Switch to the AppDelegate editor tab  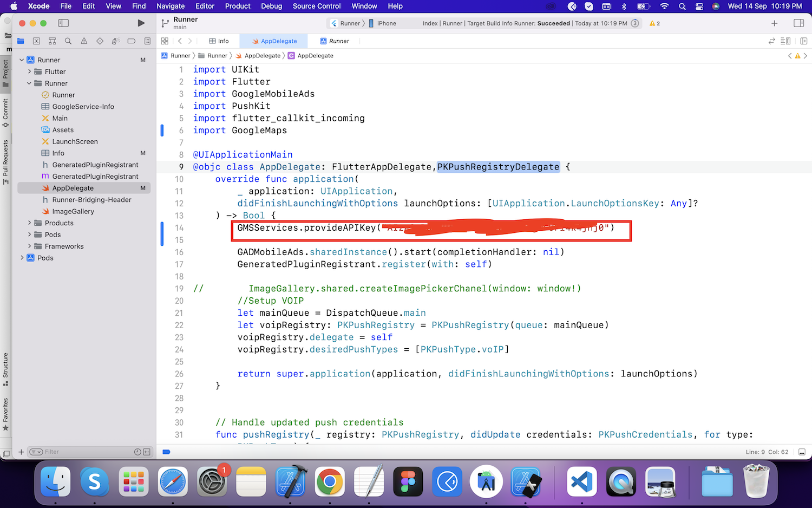point(274,41)
